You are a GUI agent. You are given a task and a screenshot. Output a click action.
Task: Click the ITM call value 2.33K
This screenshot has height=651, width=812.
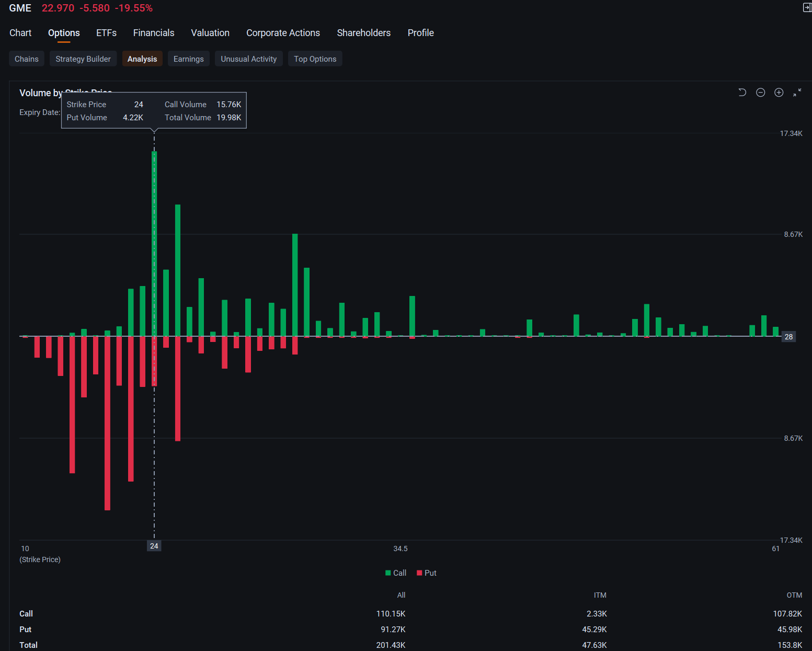pos(597,614)
